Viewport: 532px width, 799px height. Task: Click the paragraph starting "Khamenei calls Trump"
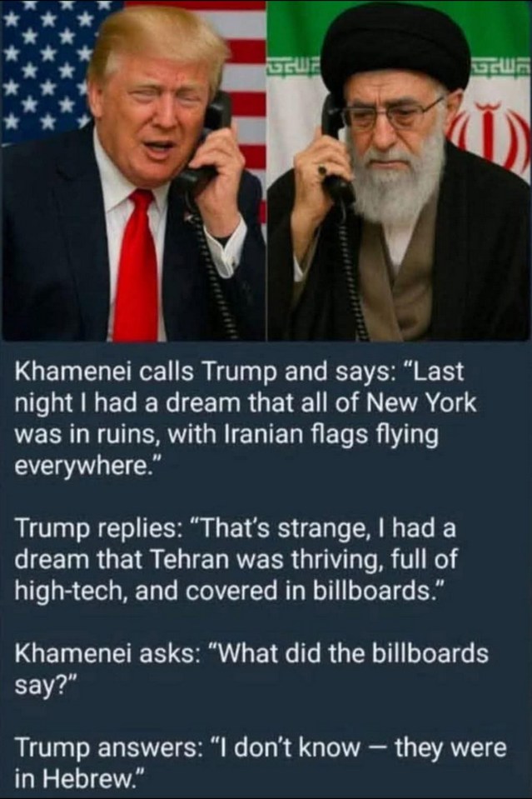[x=245, y=419]
